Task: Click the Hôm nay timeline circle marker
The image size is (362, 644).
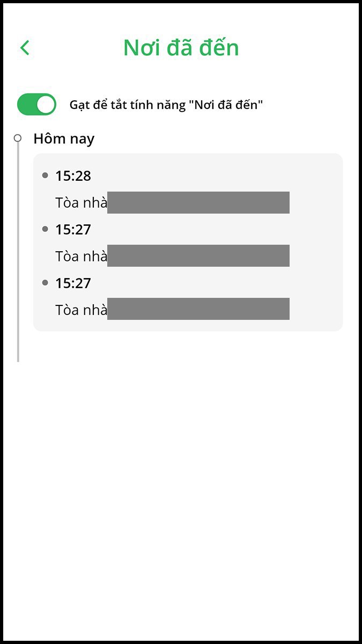Action: pyautogui.click(x=18, y=138)
